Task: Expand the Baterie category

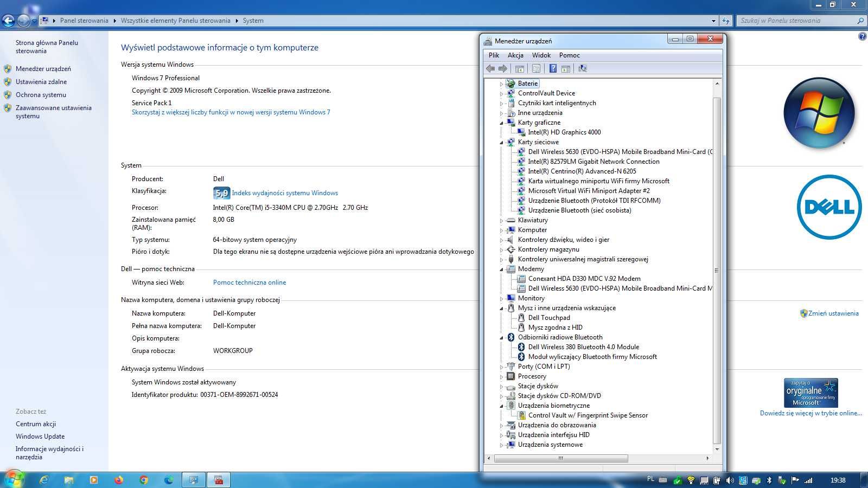Action: point(501,84)
